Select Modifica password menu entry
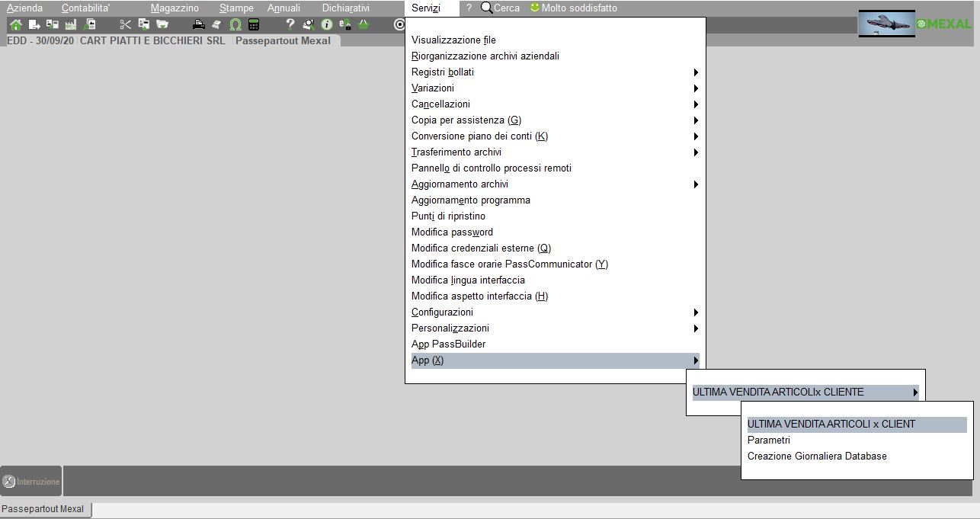 click(x=452, y=232)
